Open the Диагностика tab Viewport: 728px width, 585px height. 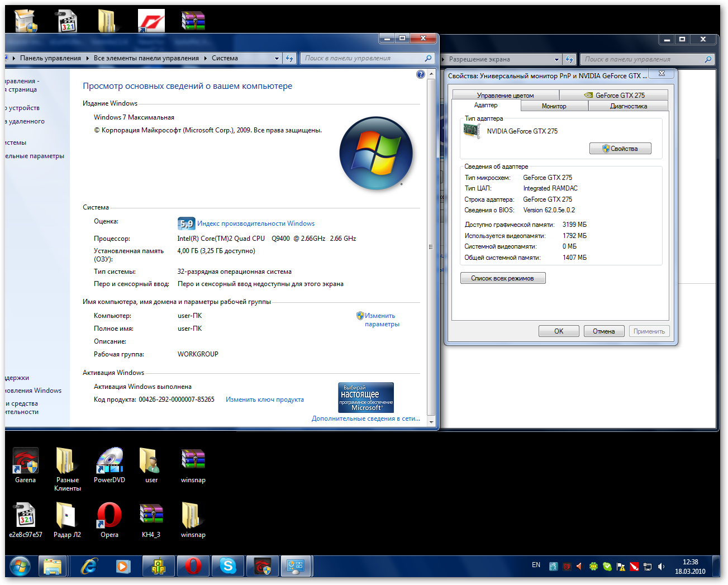[629, 106]
